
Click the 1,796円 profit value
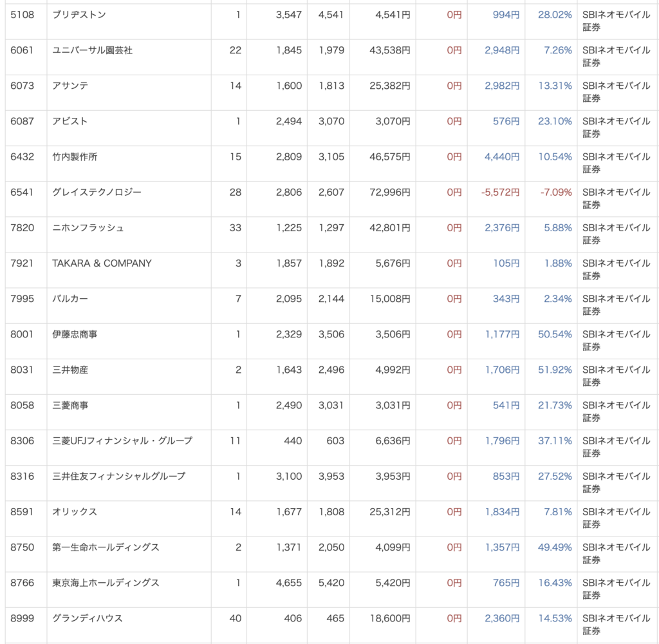click(502, 441)
